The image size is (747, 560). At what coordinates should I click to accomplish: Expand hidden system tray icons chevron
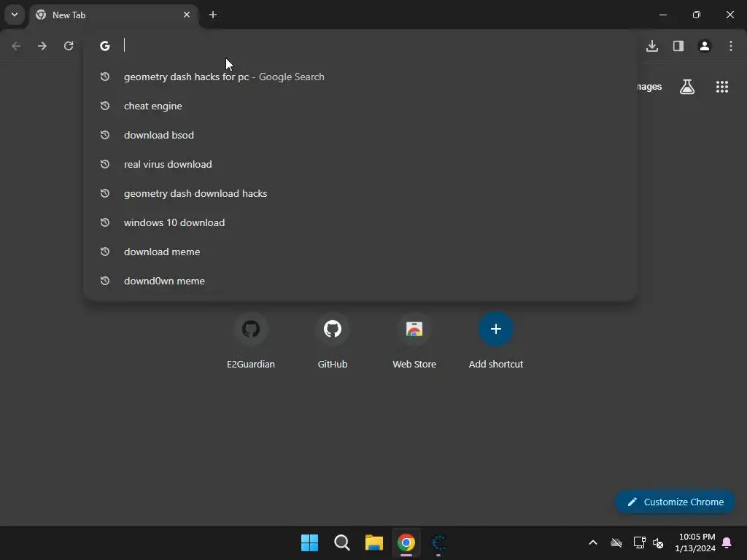point(593,542)
